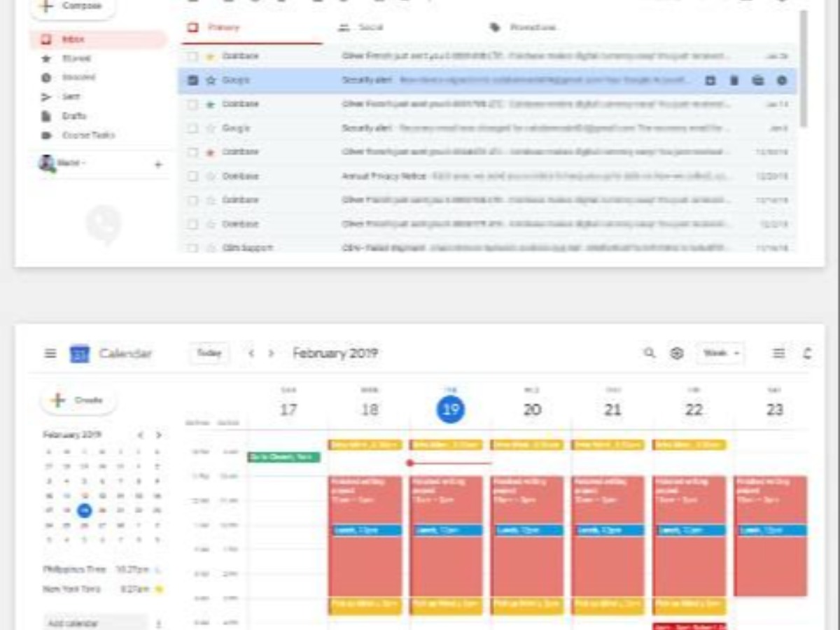Snooze the selected Google email with clock icon

click(782, 80)
